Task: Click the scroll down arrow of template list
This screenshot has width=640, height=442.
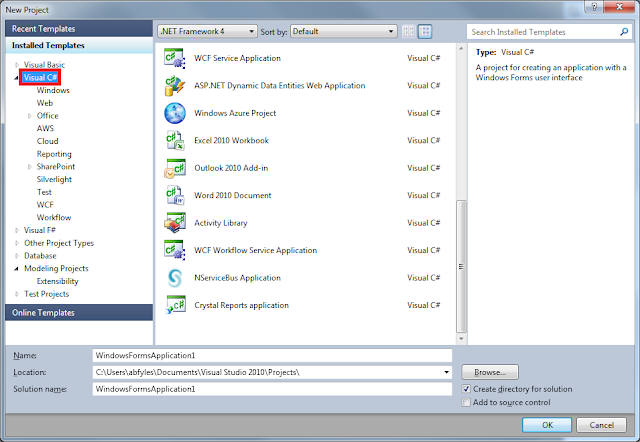Action: pyautogui.click(x=461, y=338)
